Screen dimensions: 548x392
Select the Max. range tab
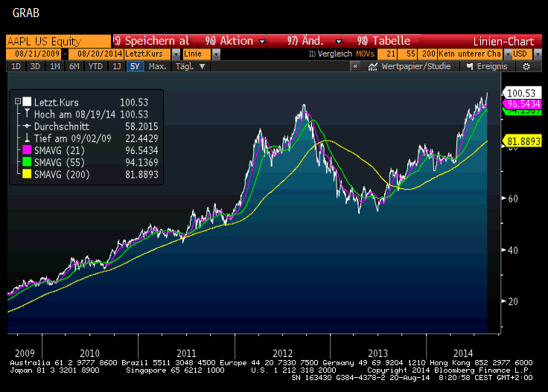[157, 66]
